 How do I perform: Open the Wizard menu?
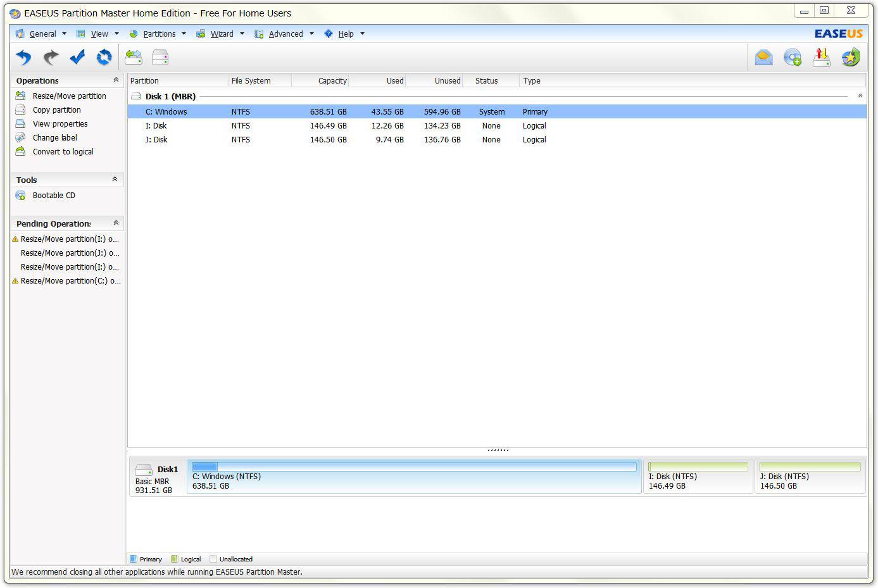click(x=222, y=34)
